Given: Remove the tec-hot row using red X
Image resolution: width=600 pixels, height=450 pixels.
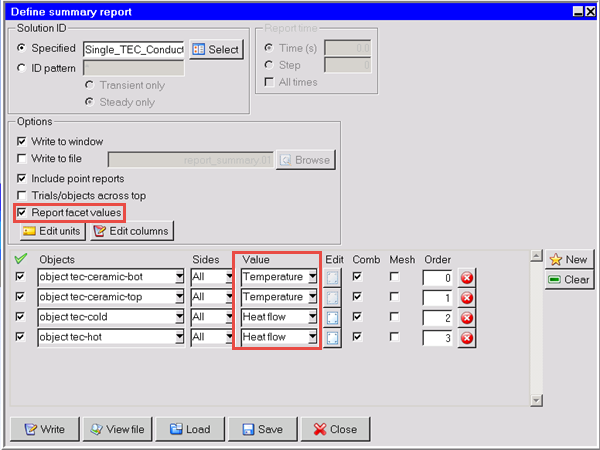Looking at the screenshot, I should (467, 338).
